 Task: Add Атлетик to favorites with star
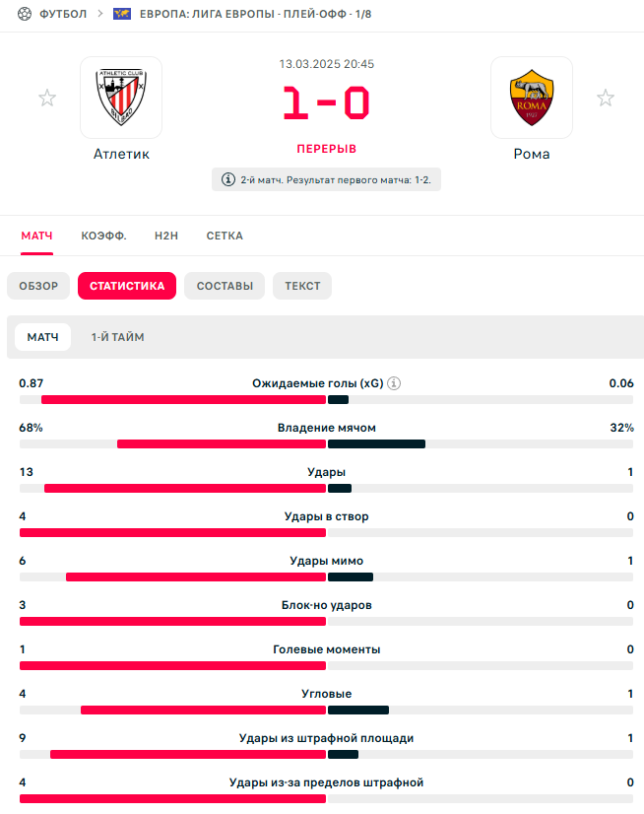pyautogui.click(x=47, y=98)
